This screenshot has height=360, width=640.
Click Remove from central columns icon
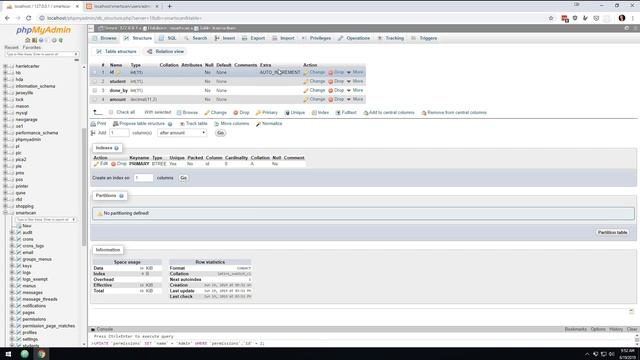(x=424, y=113)
